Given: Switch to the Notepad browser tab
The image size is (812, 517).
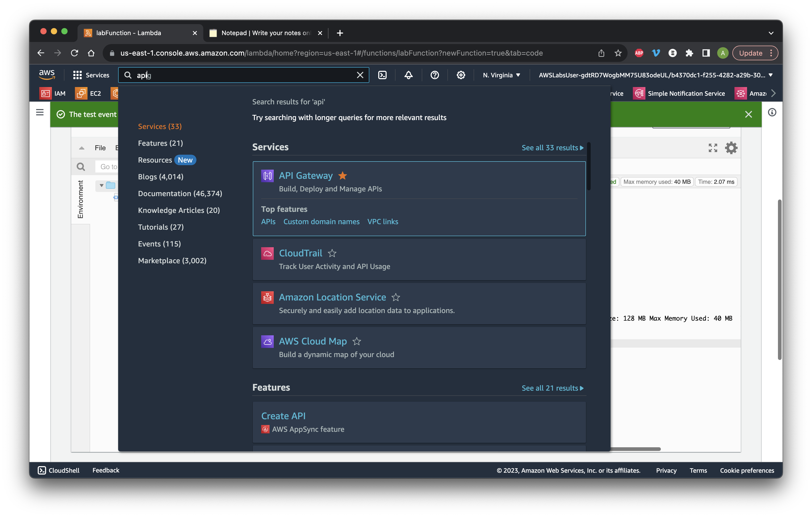Looking at the screenshot, I should (265, 33).
